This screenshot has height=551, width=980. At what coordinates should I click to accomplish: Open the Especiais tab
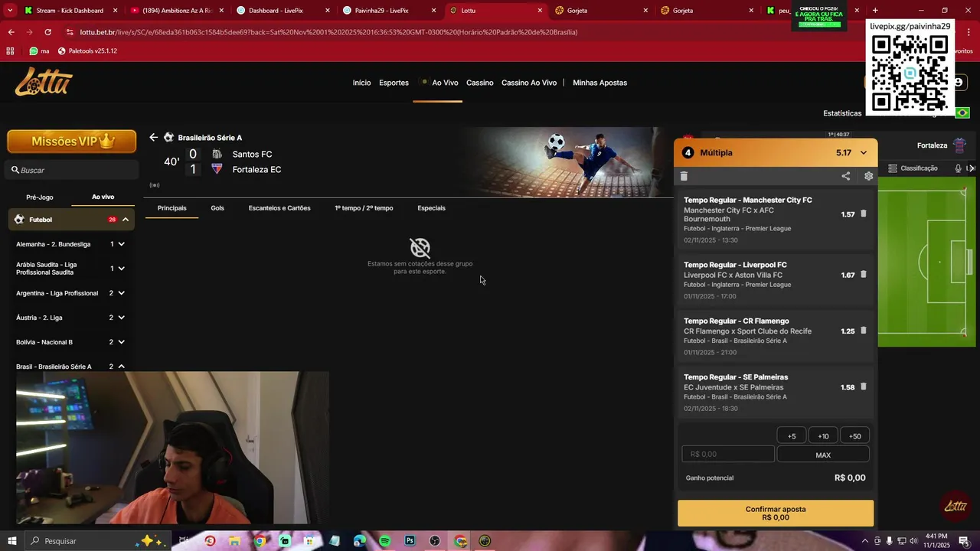[x=431, y=208]
